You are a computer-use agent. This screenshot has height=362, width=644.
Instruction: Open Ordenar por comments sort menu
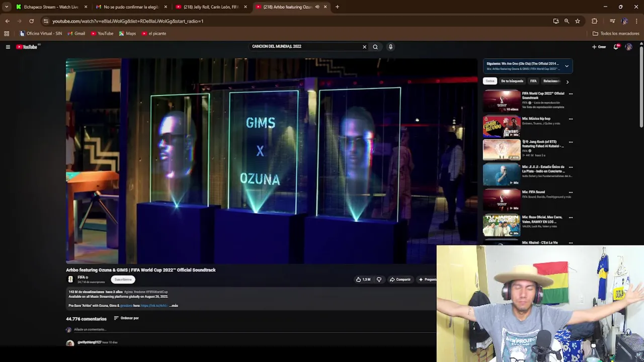tap(126, 318)
